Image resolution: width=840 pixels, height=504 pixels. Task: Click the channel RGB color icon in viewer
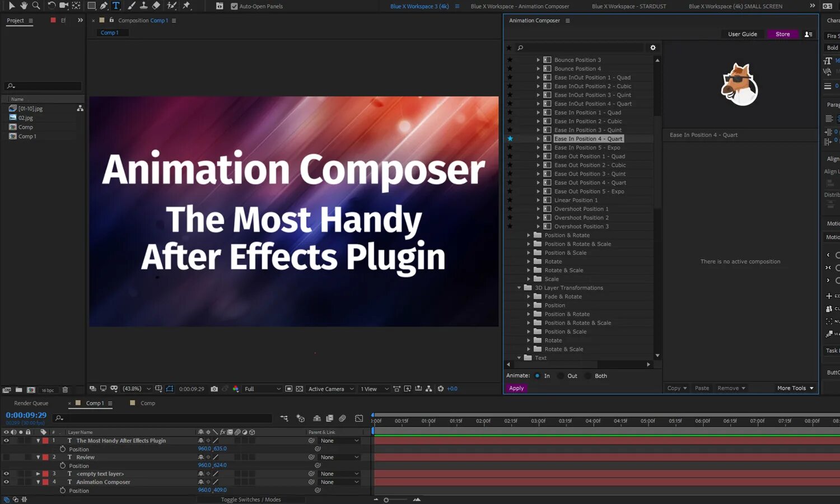click(236, 389)
